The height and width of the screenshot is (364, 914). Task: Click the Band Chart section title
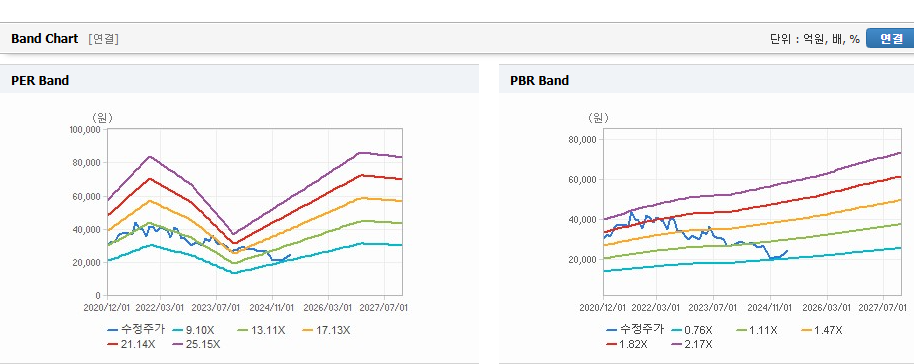(44, 38)
